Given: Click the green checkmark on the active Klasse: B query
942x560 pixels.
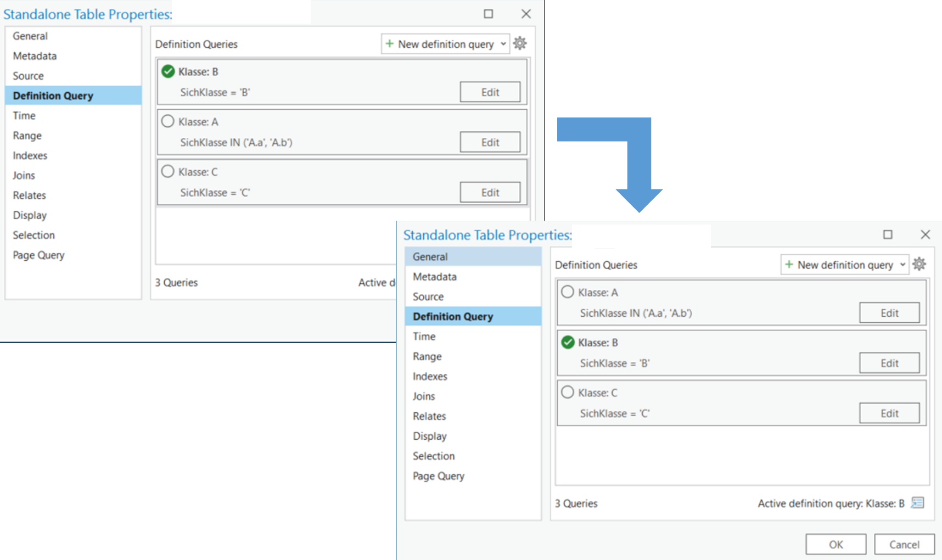Looking at the screenshot, I should tap(168, 71).
